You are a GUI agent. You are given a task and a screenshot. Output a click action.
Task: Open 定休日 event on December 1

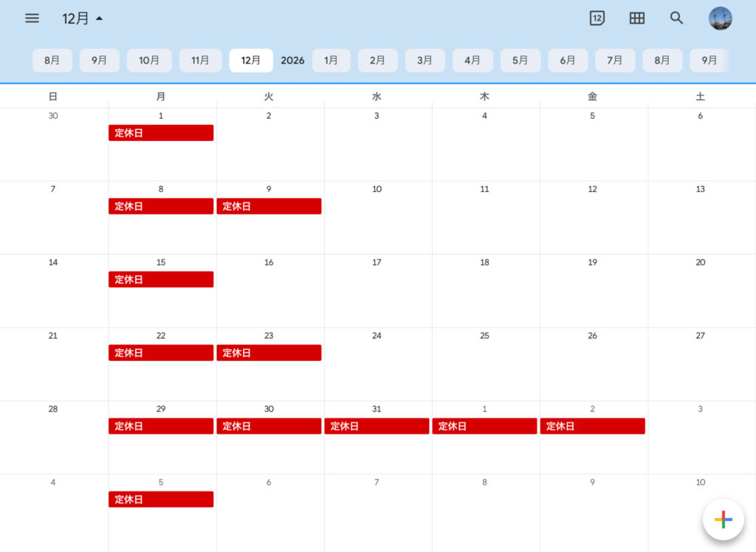tap(161, 133)
